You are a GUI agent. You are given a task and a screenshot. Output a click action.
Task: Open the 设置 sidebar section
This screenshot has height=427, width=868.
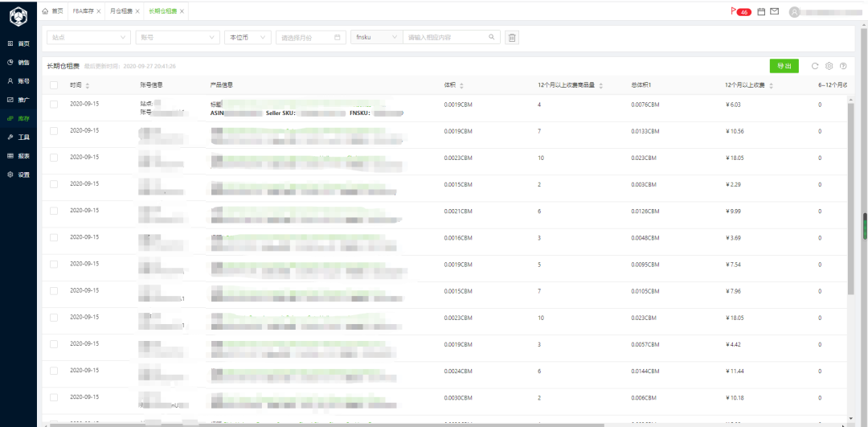pos(18,174)
